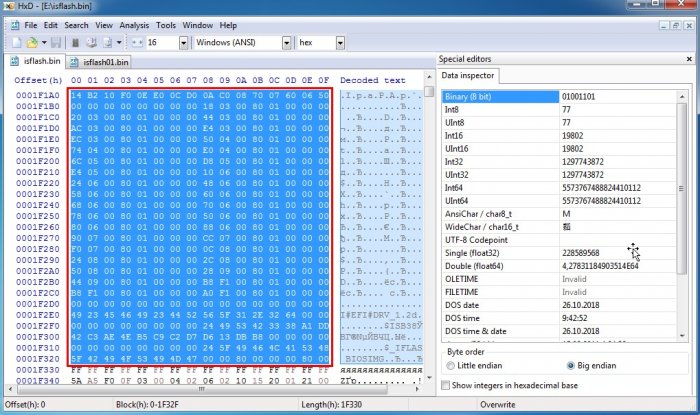The image size is (700, 415).
Task: Click the file icon on isflash01.bin tab
Action: coord(75,62)
